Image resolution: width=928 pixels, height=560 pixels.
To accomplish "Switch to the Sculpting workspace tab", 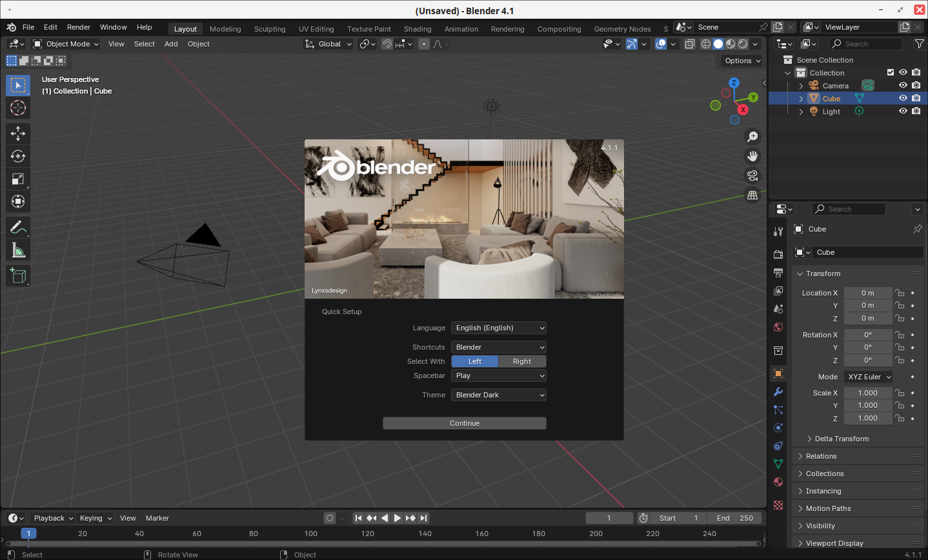I will pos(270,29).
